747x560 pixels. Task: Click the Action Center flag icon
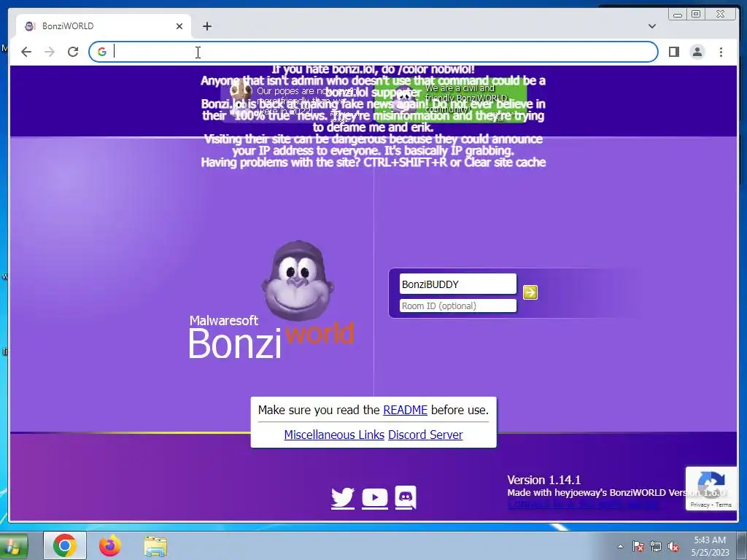[x=638, y=546]
